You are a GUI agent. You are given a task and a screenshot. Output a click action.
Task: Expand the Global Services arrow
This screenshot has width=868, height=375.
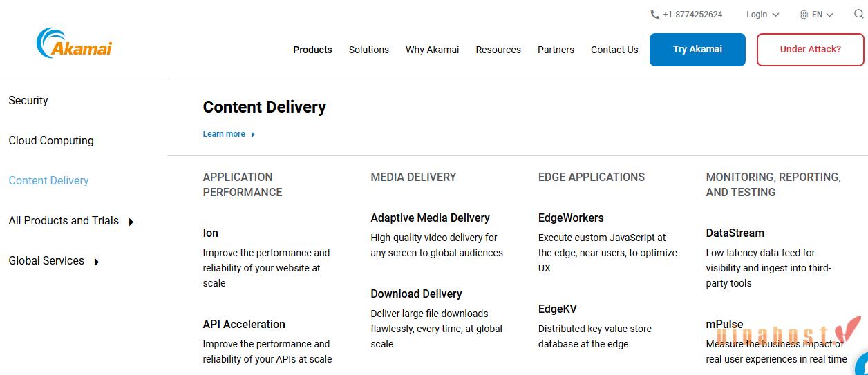96,262
